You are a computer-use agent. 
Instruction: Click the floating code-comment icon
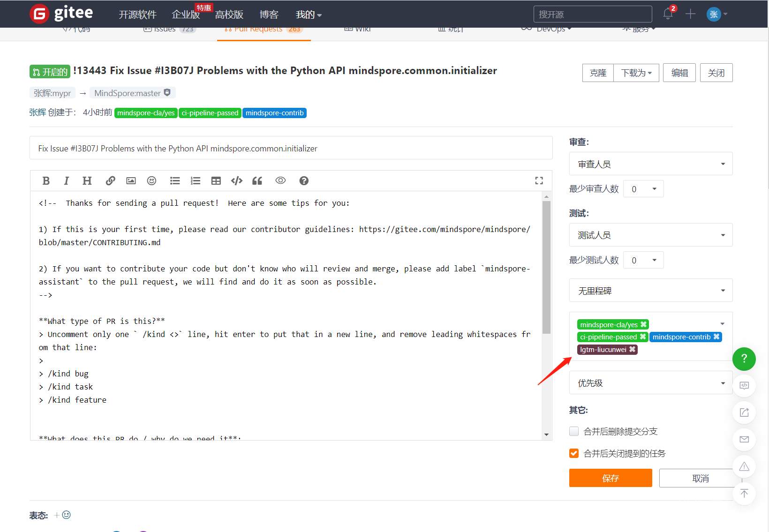pos(744,386)
